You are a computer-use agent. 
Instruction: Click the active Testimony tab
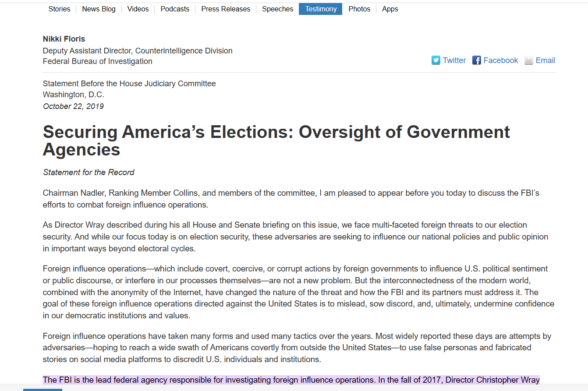tap(321, 9)
